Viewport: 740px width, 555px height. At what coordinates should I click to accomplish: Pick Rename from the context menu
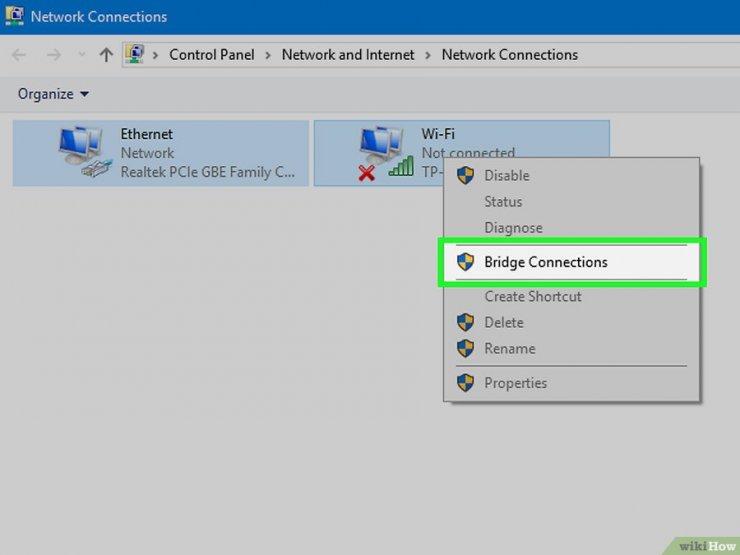(x=572, y=349)
